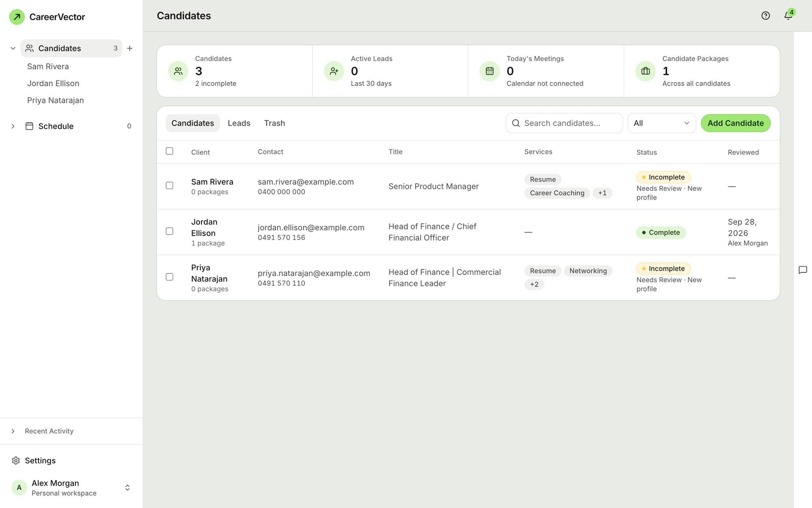Click the Settings gear icon
This screenshot has height=508, width=812.
pyautogui.click(x=16, y=460)
